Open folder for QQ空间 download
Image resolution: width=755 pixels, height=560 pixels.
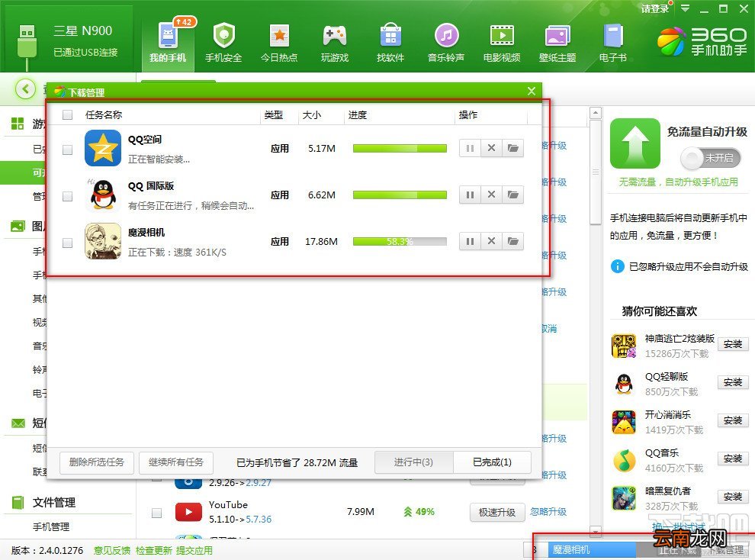coord(512,148)
